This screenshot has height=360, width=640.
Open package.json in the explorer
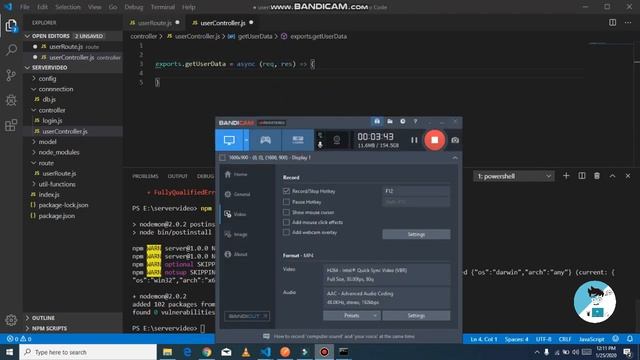(57, 216)
